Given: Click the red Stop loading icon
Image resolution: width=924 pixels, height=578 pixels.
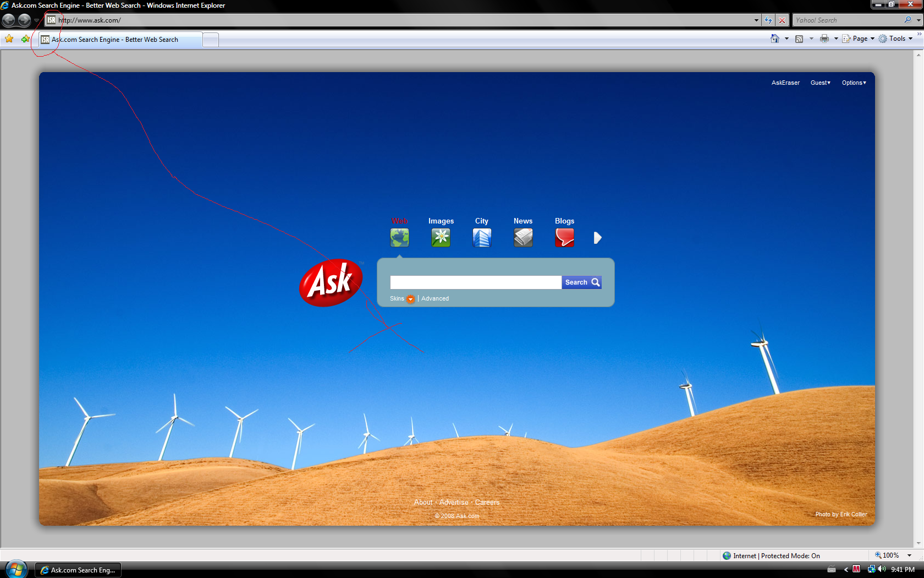Looking at the screenshot, I should tap(782, 20).
